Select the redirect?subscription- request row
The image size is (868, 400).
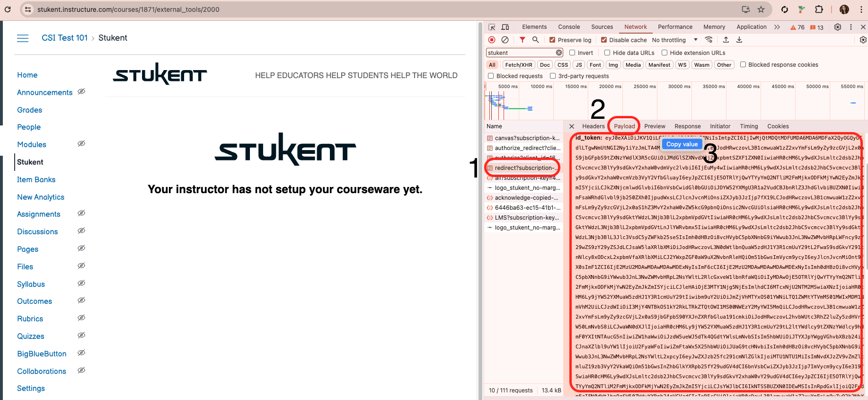coord(523,168)
